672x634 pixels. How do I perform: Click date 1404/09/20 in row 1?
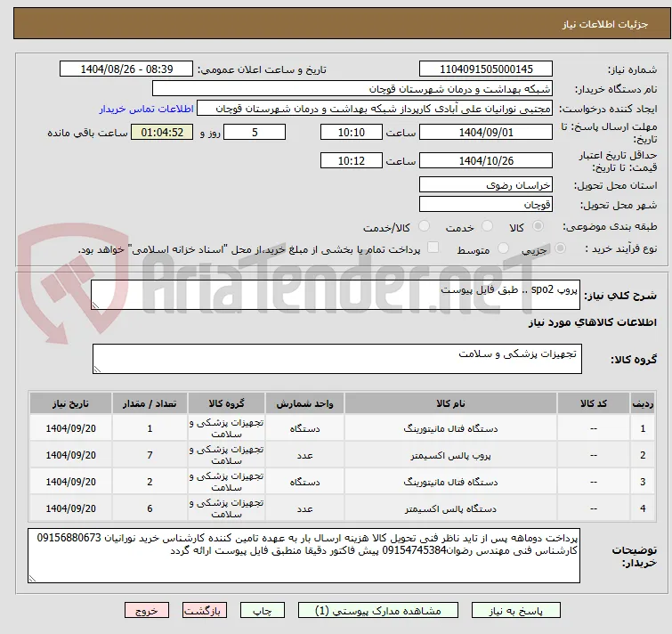70,428
